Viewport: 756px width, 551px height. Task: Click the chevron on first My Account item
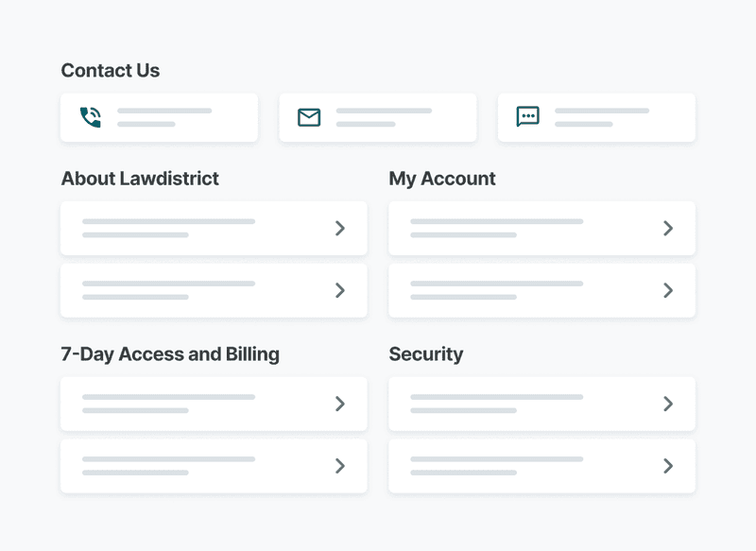(668, 228)
